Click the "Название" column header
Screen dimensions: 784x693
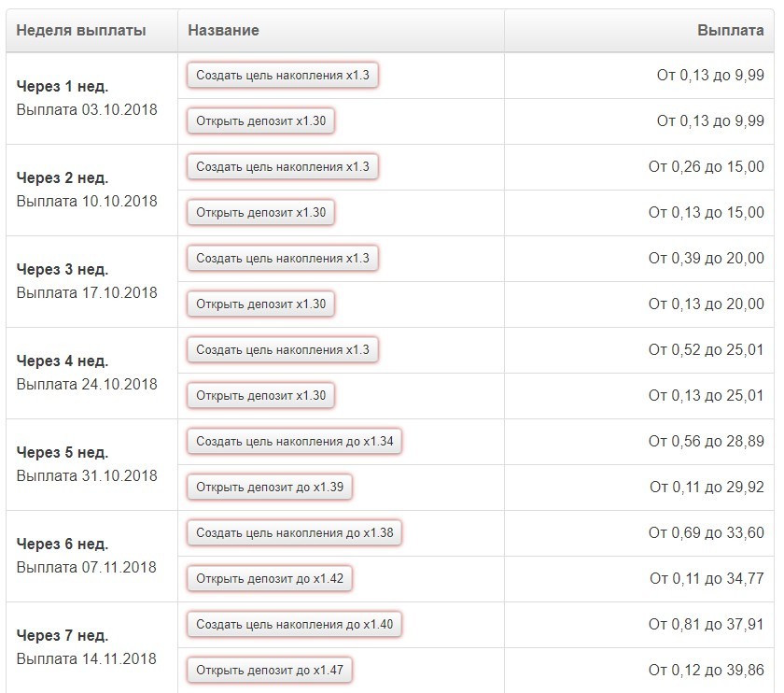pos(224,31)
